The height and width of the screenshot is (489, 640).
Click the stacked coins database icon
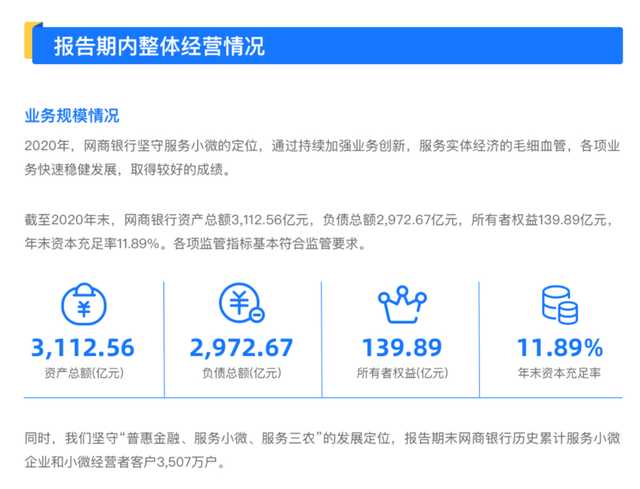pos(560,305)
